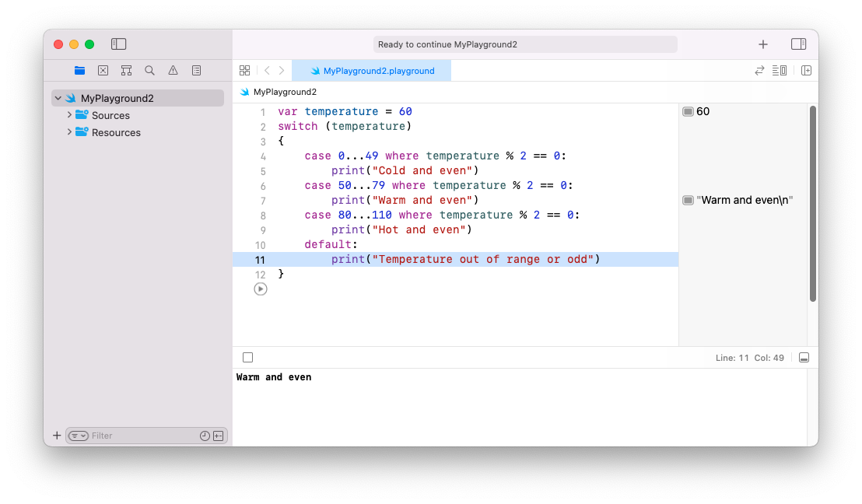862x504 pixels.
Task: Click line number 8 in gutter
Action: coord(263,215)
